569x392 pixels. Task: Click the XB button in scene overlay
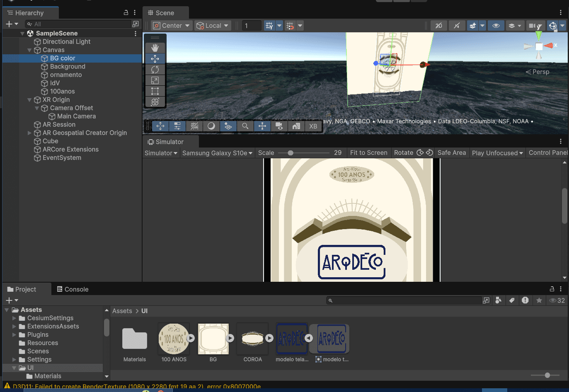pos(313,126)
